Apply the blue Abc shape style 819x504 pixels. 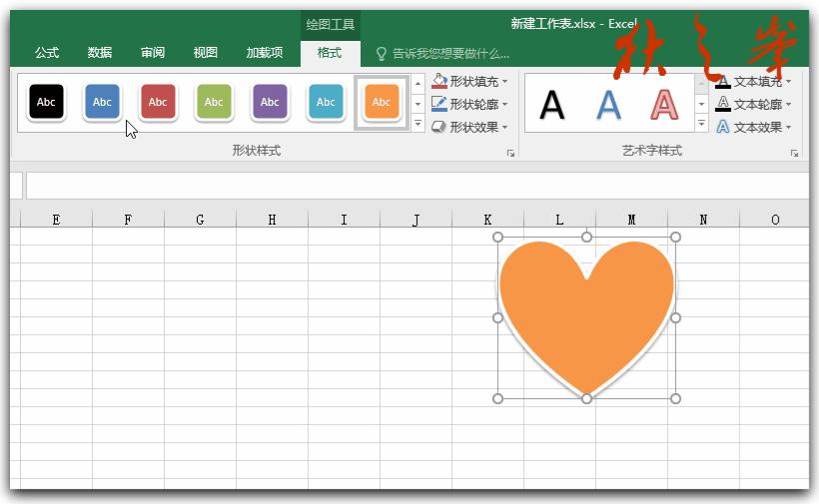click(x=102, y=102)
